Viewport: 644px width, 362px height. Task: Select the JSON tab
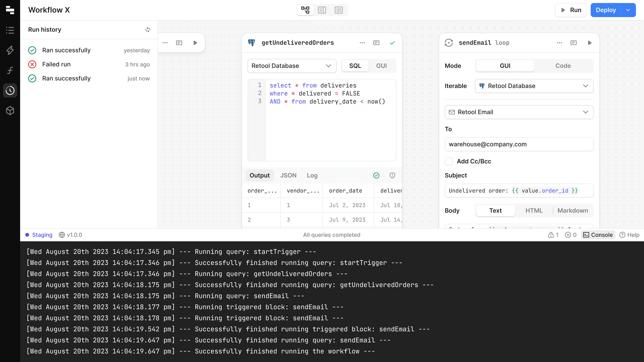[x=288, y=175]
